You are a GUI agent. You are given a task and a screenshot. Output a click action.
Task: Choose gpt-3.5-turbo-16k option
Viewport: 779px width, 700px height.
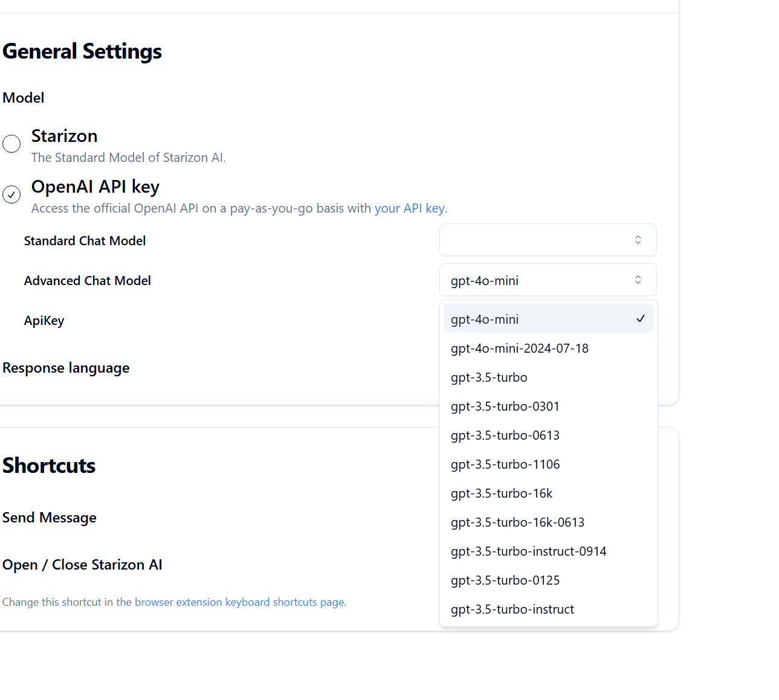(548, 493)
